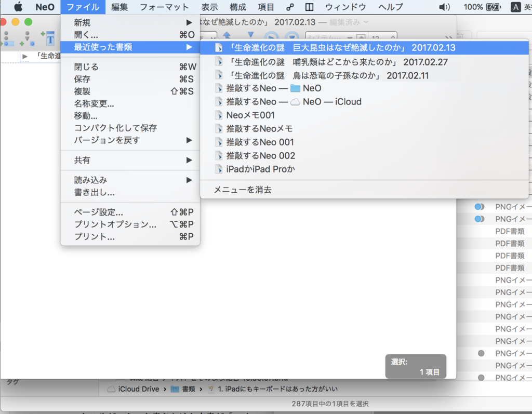Choose ページ設定… menu item

coord(130,212)
